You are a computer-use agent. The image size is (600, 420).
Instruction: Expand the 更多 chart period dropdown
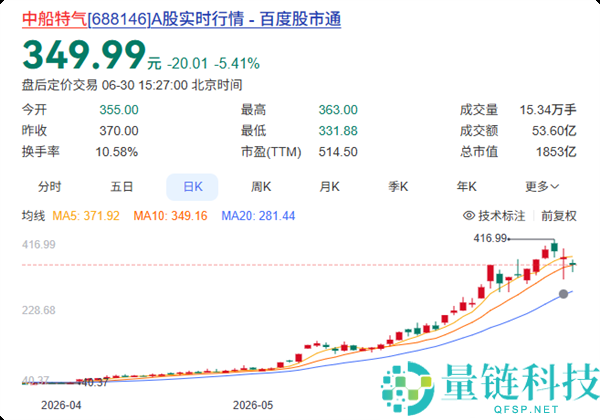542,187
